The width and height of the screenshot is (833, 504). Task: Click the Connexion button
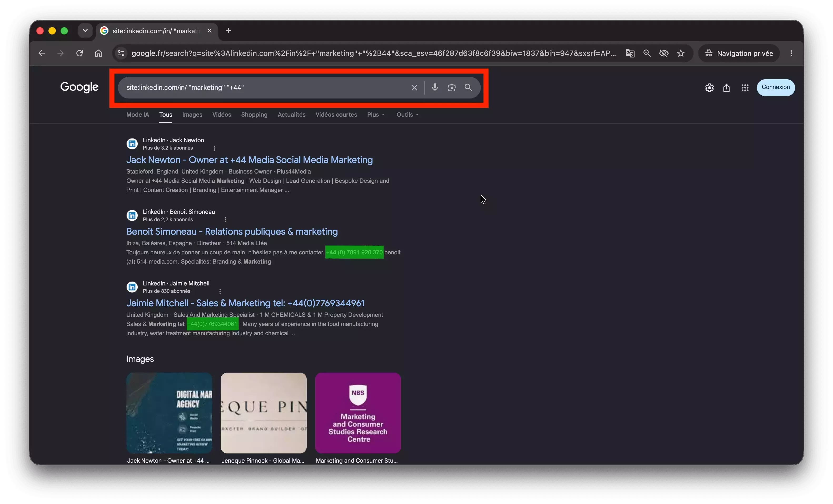[x=776, y=87]
